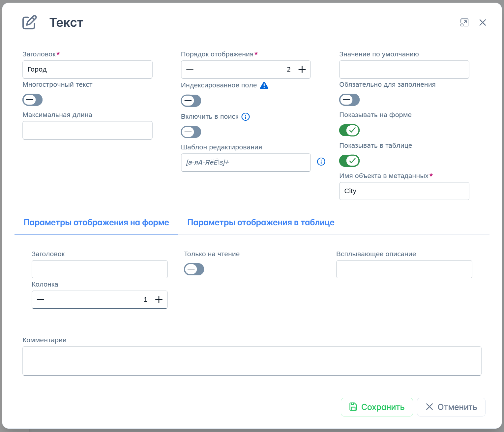504x432 pixels.
Task: Decrement the Колонка value
Action: coord(41,299)
